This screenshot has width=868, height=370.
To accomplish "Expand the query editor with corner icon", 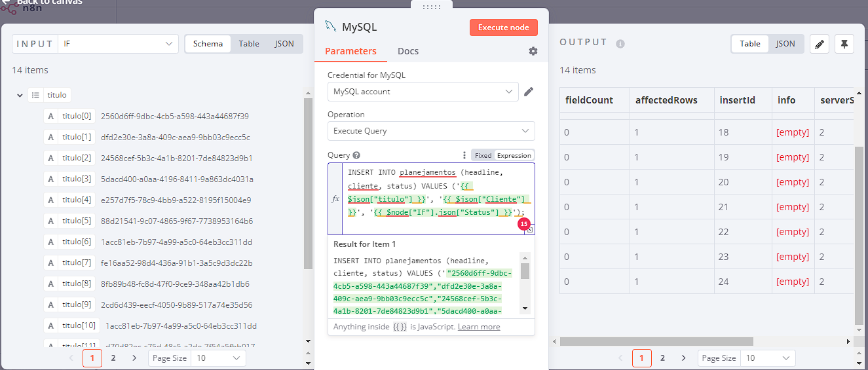I will pos(529,229).
